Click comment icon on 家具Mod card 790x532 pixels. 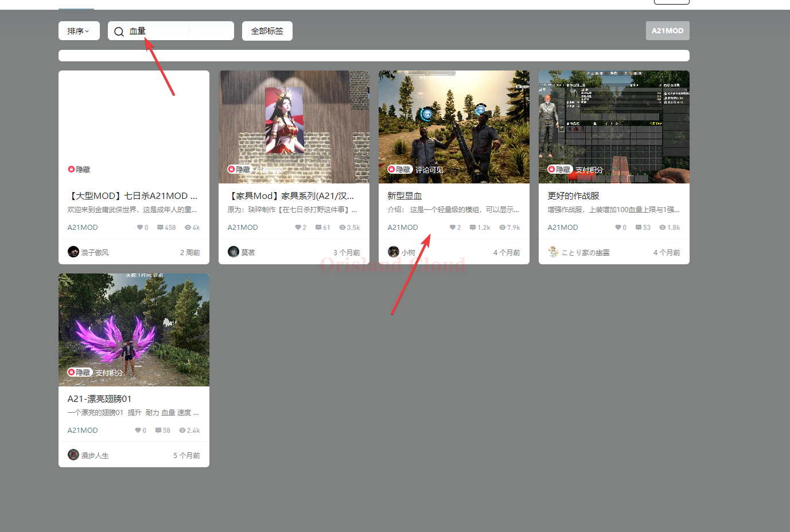coord(318,228)
